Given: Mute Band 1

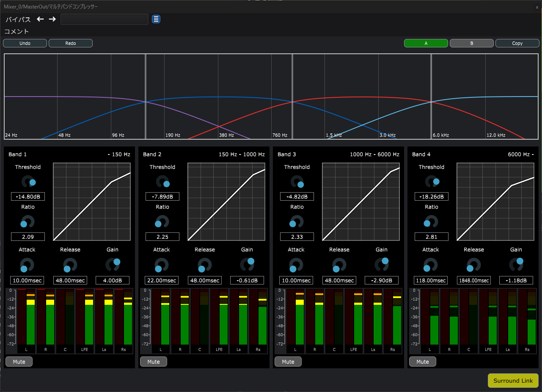Looking at the screenshot, I should tap(19, 362).
